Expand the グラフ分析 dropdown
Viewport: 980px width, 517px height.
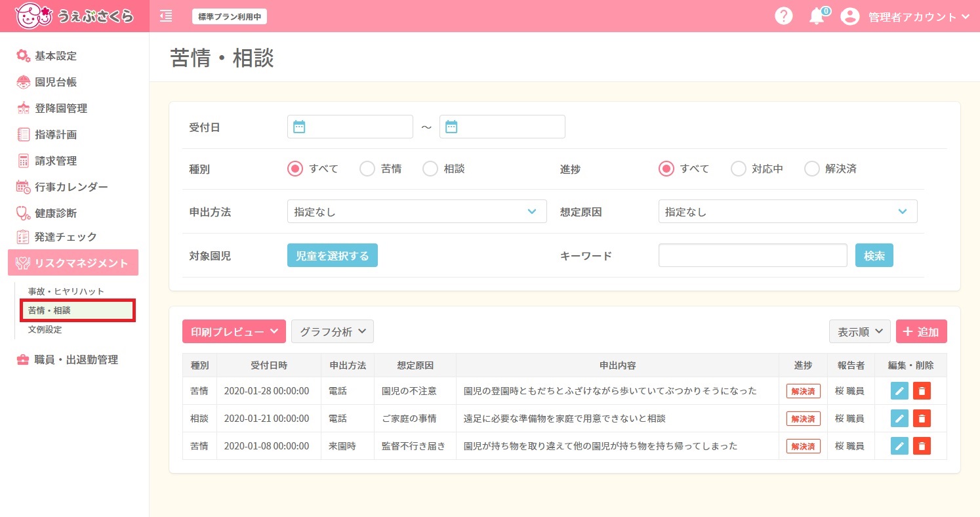click(333, 331)
